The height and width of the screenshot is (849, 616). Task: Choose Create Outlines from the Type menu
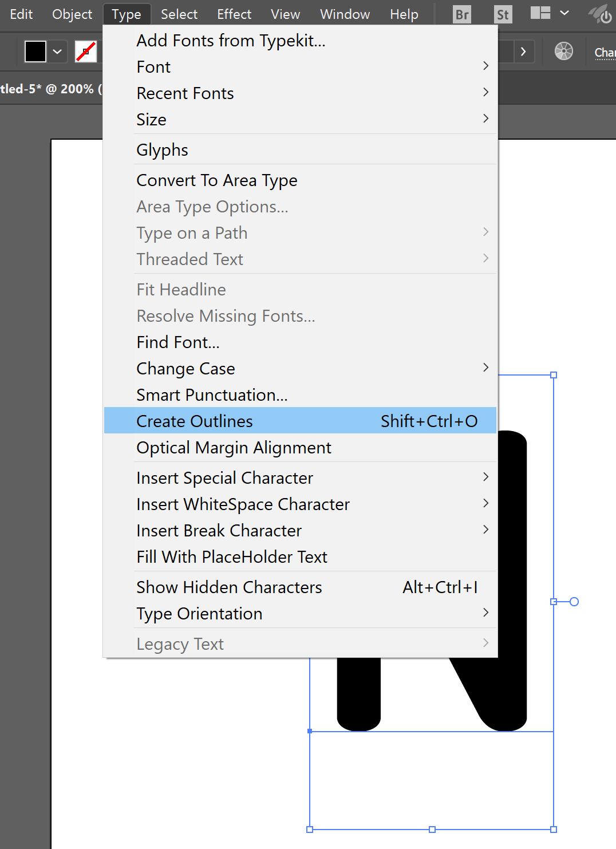point(194,421)
